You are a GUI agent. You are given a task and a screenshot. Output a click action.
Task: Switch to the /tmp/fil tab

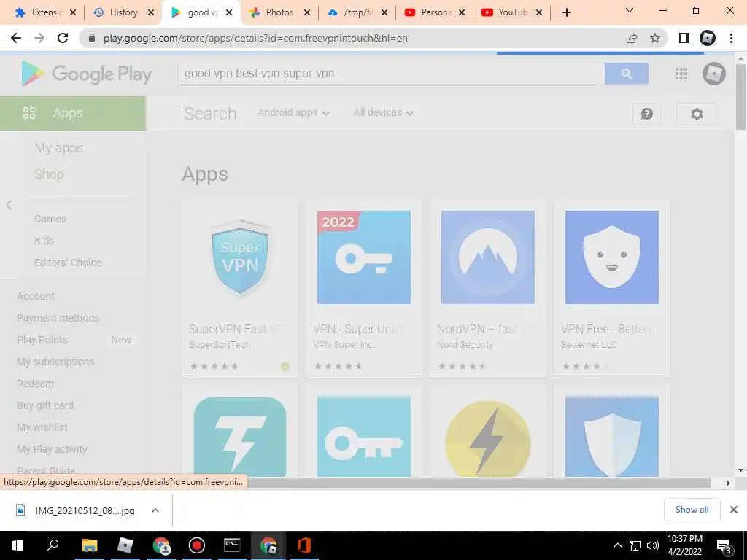coord(357,12)
